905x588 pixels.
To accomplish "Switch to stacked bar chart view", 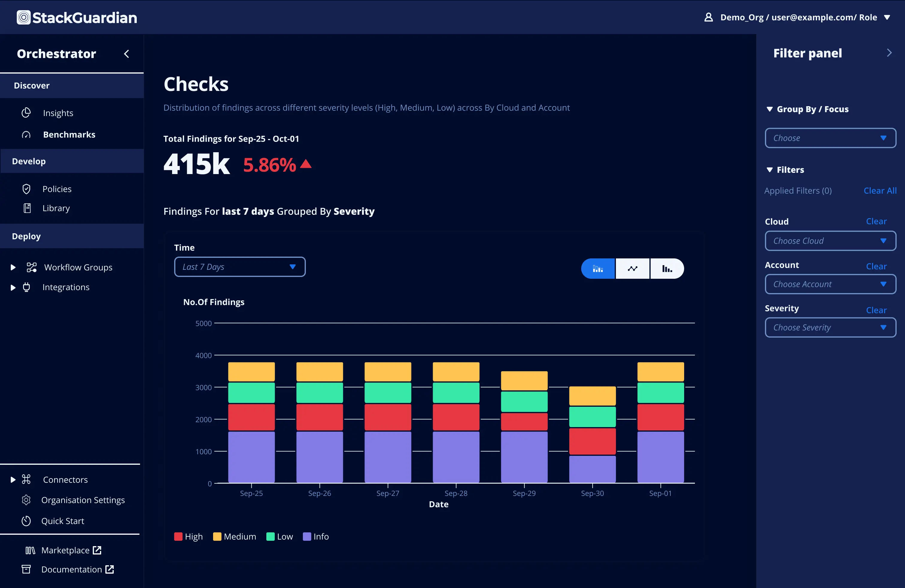I will click(x=598, y=269).
